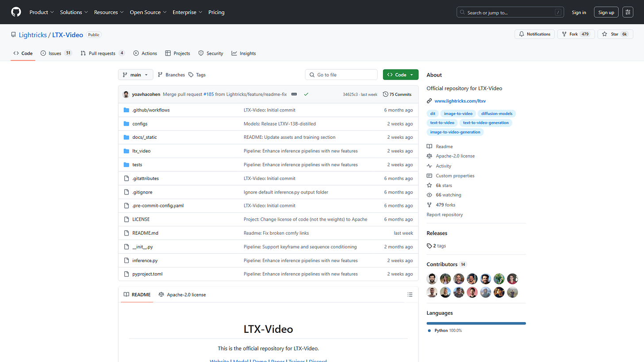This screenshot has height=362, width=644.
Task: Click the Notifications bell button
Action: point(535,34)
